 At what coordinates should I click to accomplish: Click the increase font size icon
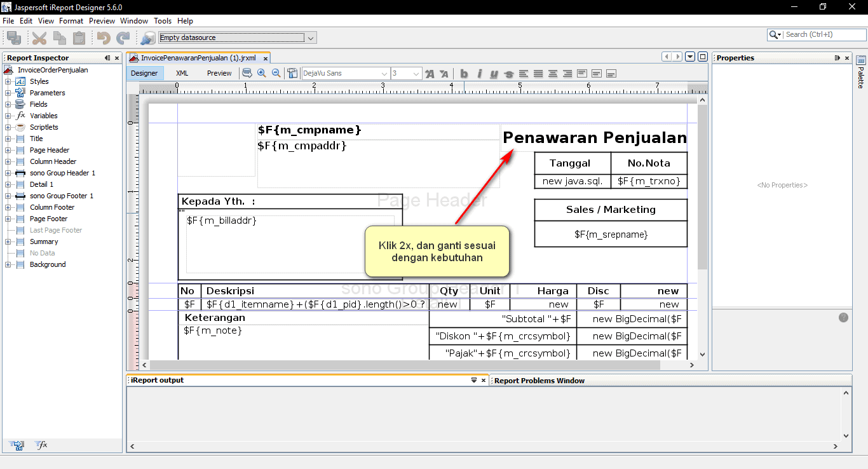click(430, 74)
